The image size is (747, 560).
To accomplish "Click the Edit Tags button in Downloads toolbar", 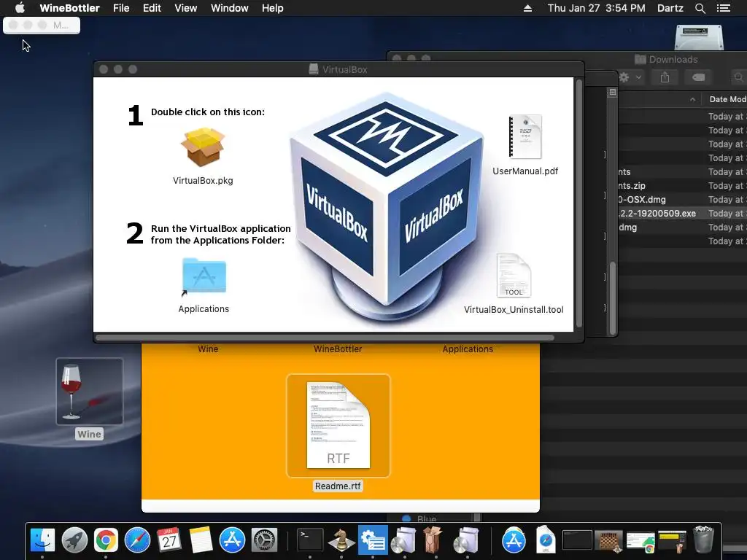I will click(698, 77).
